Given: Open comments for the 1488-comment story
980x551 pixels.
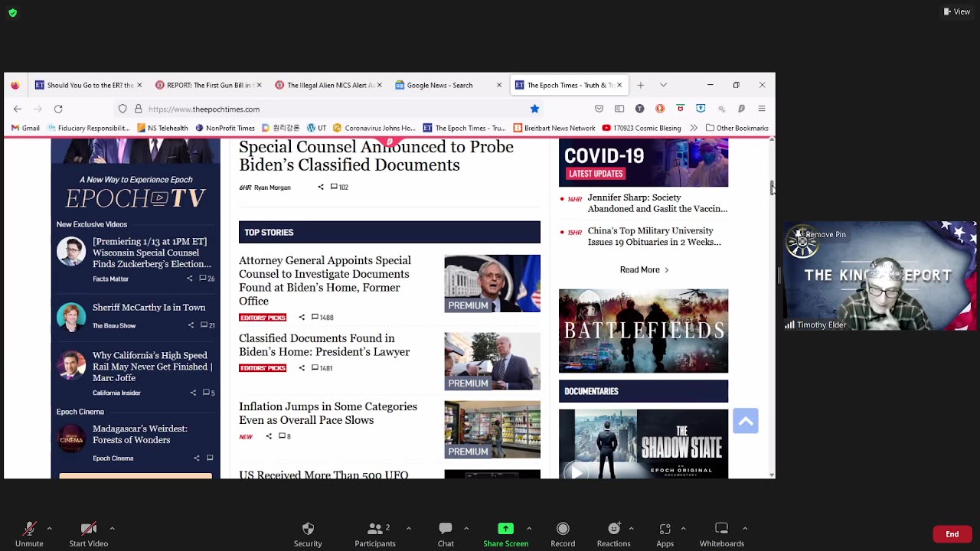Looking at the screenshot, I should pyautogui.click(x=322, y=317).
